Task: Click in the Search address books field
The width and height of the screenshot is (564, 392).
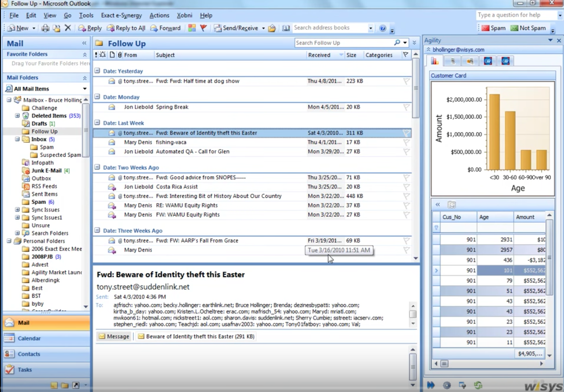Action: (330, 28)
